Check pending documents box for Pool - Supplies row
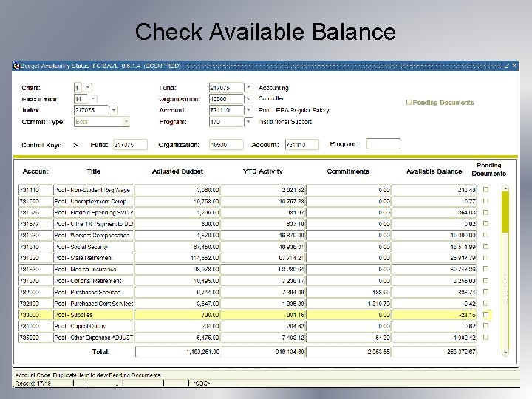The height and width of the screenshot is (399, 532). point(486,315)
